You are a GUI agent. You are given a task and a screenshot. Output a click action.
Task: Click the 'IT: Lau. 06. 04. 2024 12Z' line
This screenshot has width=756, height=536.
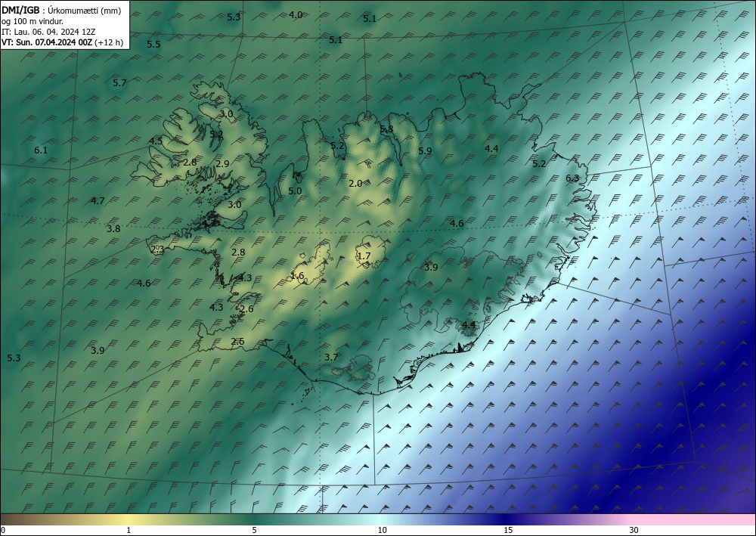pos(48,32)
